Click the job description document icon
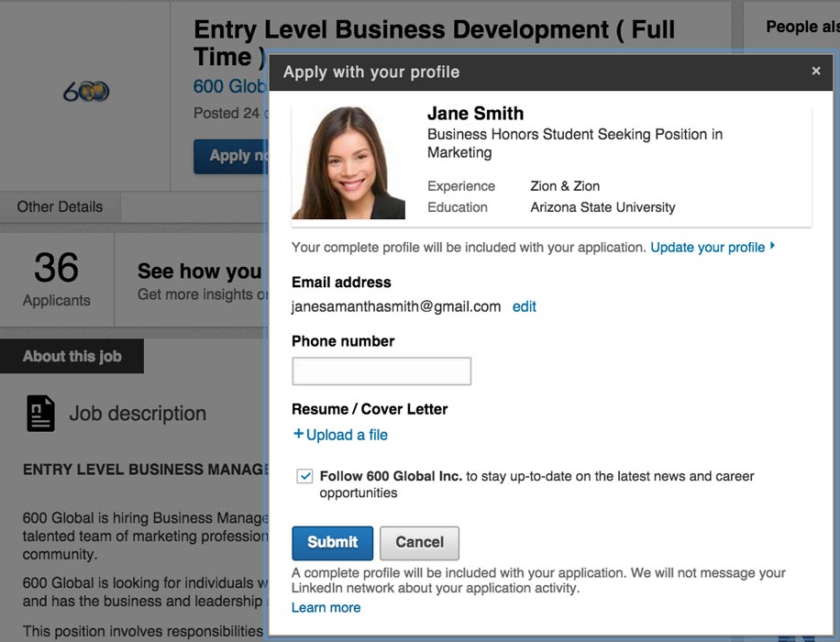 coord(40,414)
